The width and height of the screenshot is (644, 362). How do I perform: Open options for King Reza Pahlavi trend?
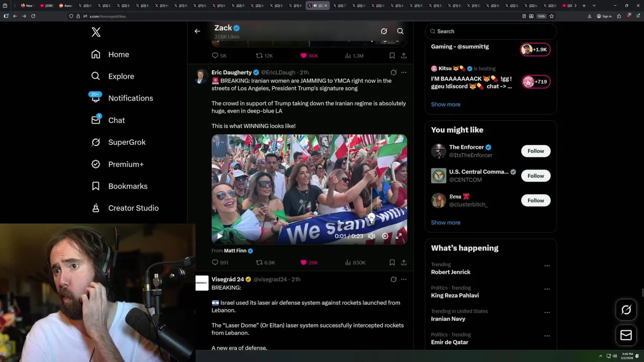[x=547, y=289]
